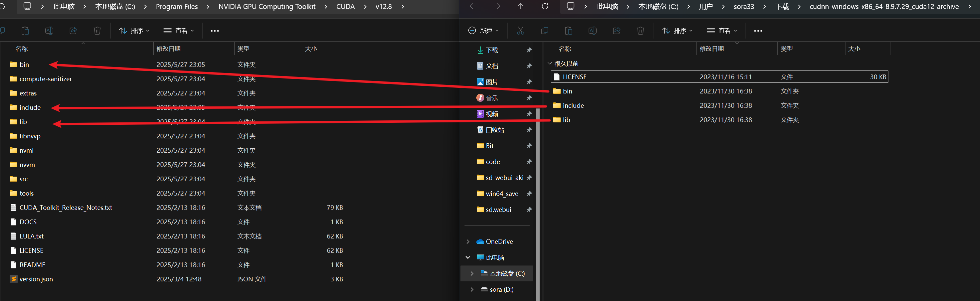Click the Share icon in the left toolbar

73,30
